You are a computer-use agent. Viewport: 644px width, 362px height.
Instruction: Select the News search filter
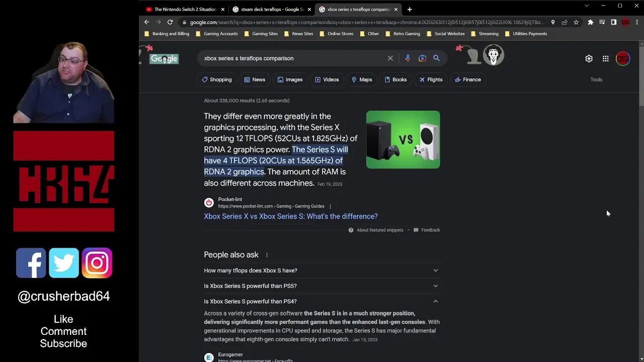pos(255,79)
